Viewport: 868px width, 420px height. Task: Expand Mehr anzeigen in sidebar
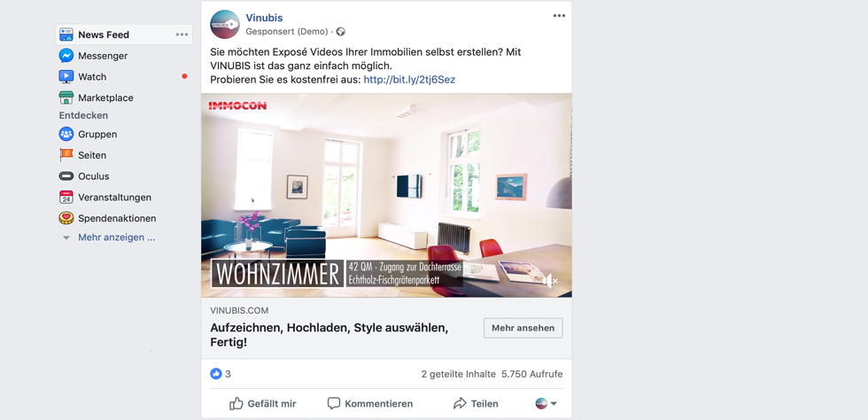coord(116,237)
